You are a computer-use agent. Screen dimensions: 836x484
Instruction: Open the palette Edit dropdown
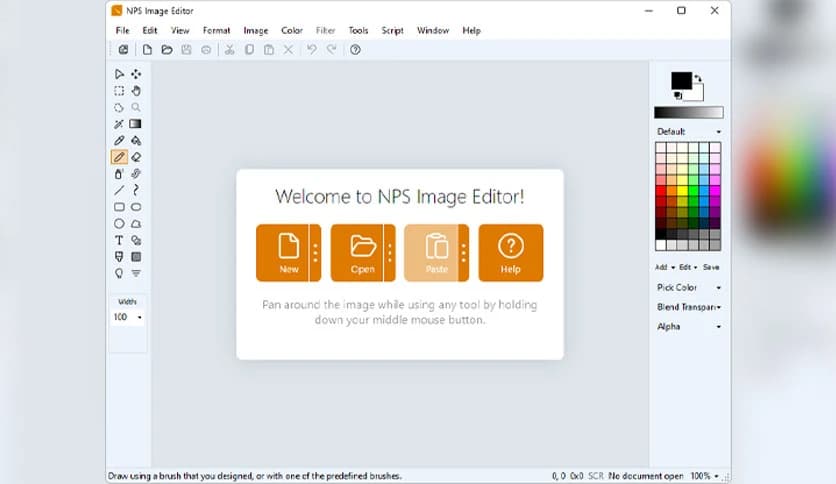click(x=688, y=267)
